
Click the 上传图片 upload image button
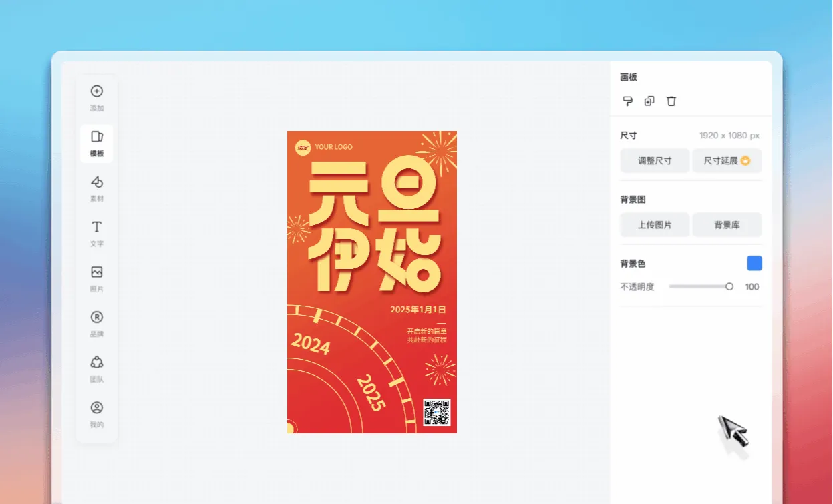(655, 225)
